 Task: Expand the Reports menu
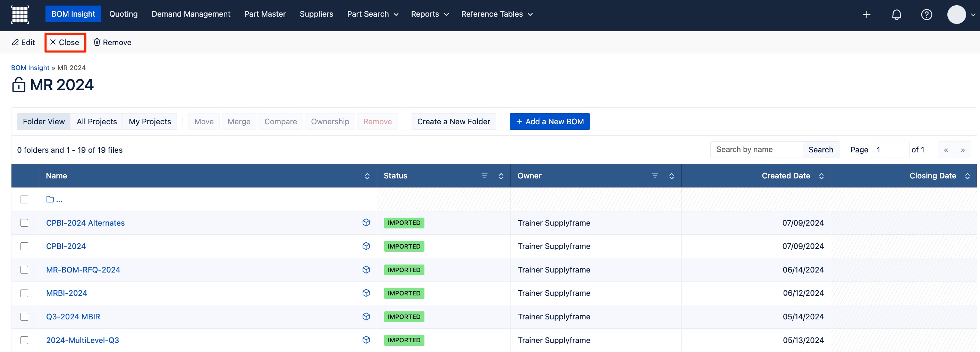[430, 14]
